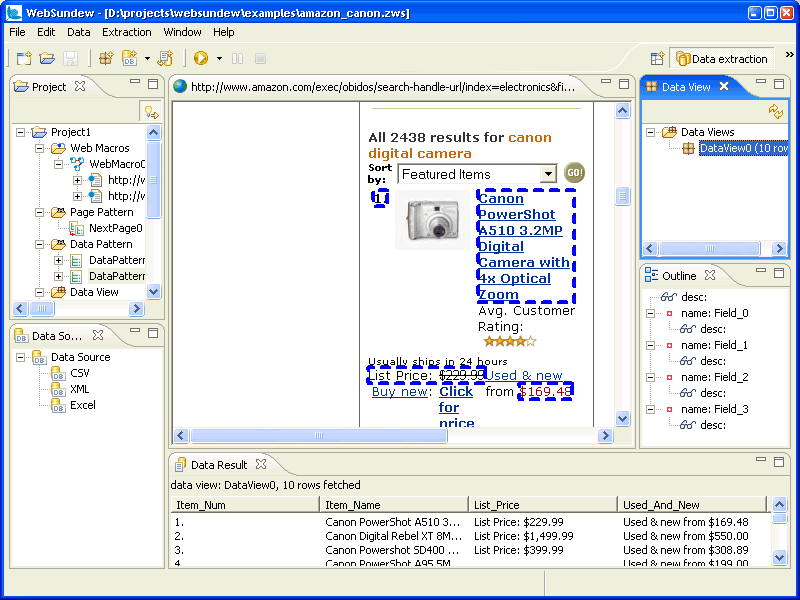
Task: Collapse the name: Field_0 outline node
Action: (x=651, y=313)
